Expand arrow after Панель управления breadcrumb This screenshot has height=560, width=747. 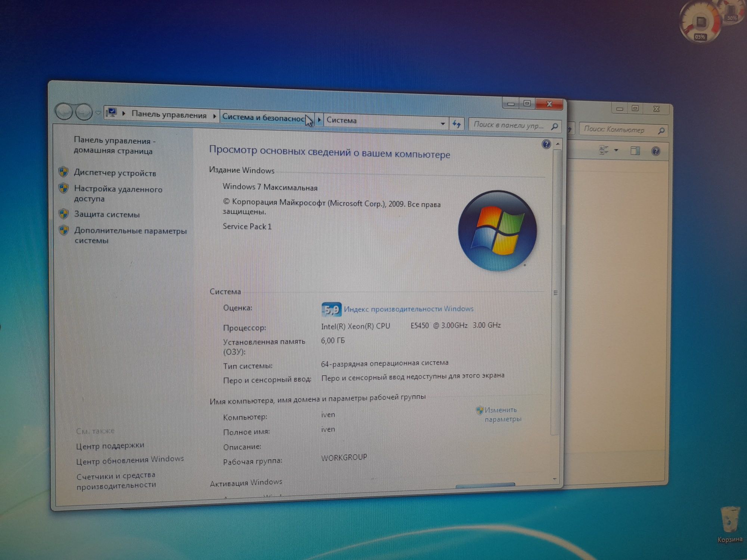tap(214, 116)
